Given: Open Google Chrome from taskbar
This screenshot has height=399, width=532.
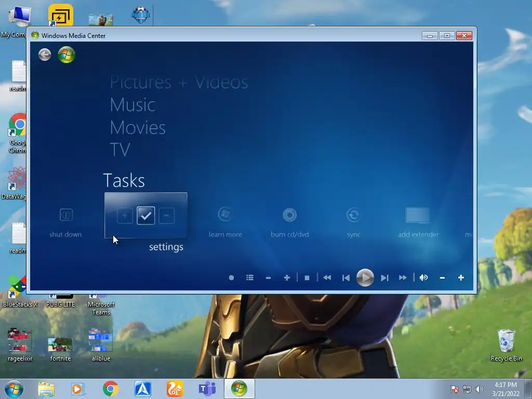Looking at the screenshot, I should (110, 389).
